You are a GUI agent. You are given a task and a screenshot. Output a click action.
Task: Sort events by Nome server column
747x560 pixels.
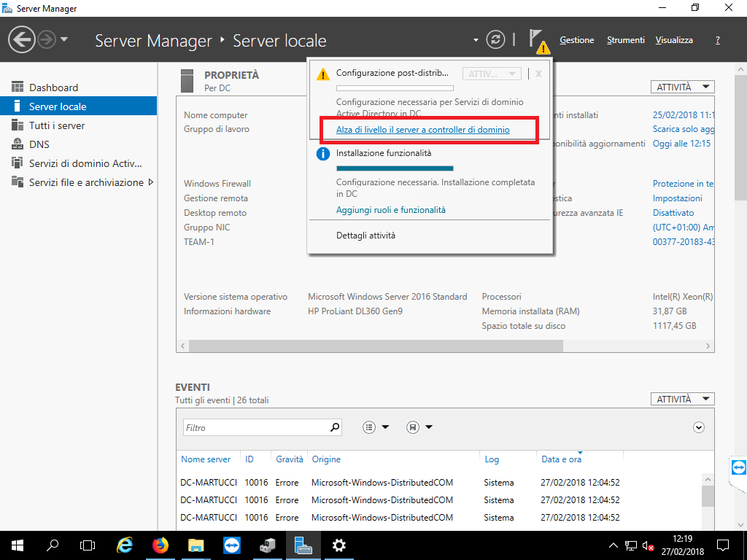coord(205,459)
